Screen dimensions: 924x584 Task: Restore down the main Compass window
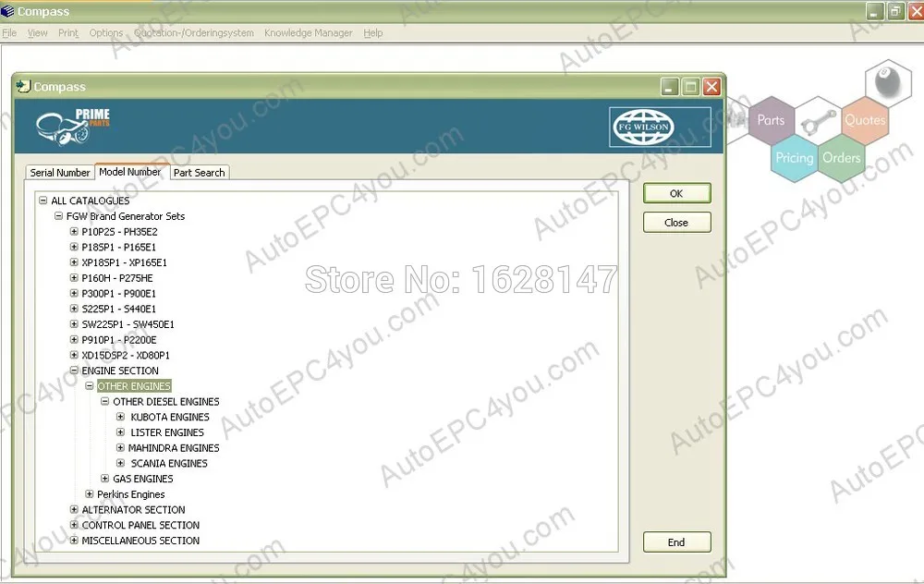point(895,11)
